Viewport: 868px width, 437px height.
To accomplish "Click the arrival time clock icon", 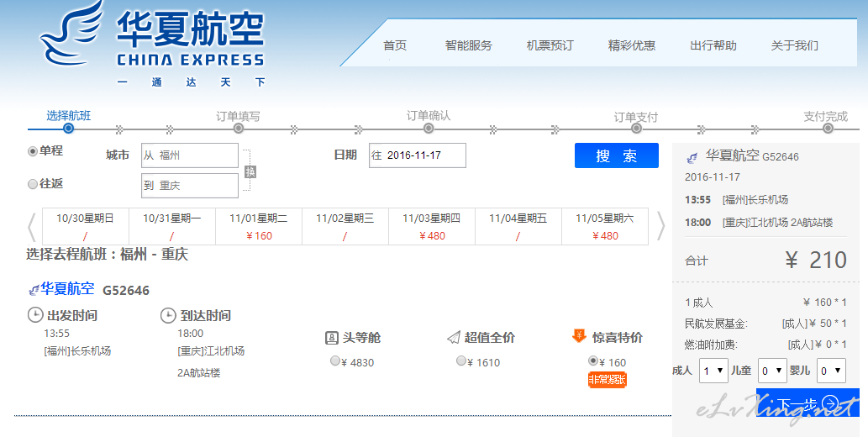I will point(168,315).
